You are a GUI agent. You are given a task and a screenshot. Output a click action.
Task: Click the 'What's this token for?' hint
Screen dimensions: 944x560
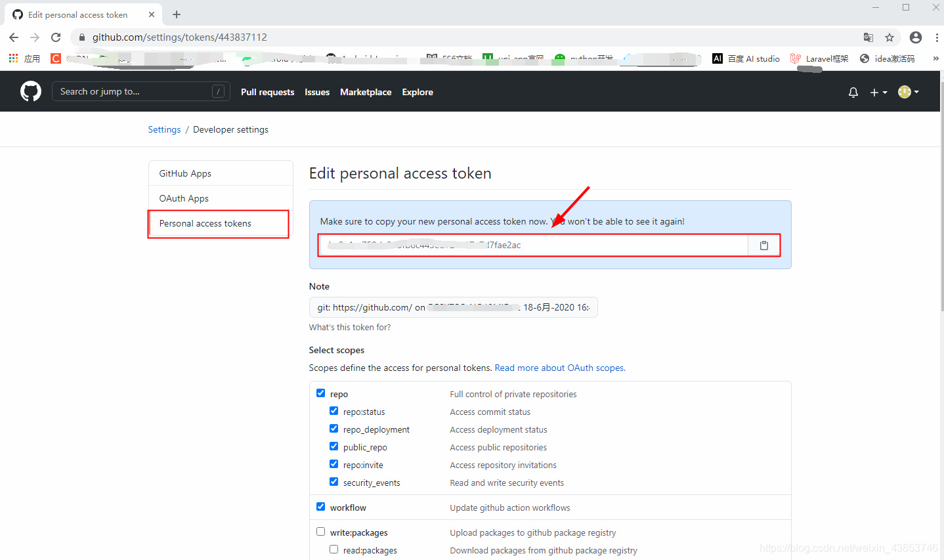pos(350,327)
